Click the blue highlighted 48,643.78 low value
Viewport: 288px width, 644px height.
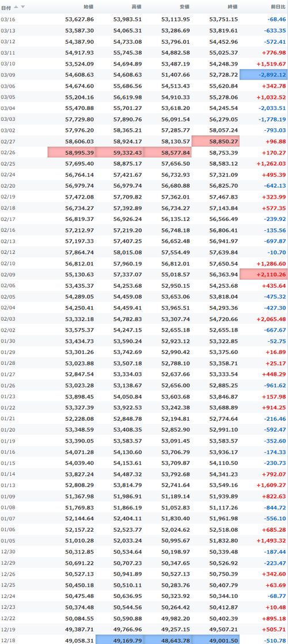[168, 641]
